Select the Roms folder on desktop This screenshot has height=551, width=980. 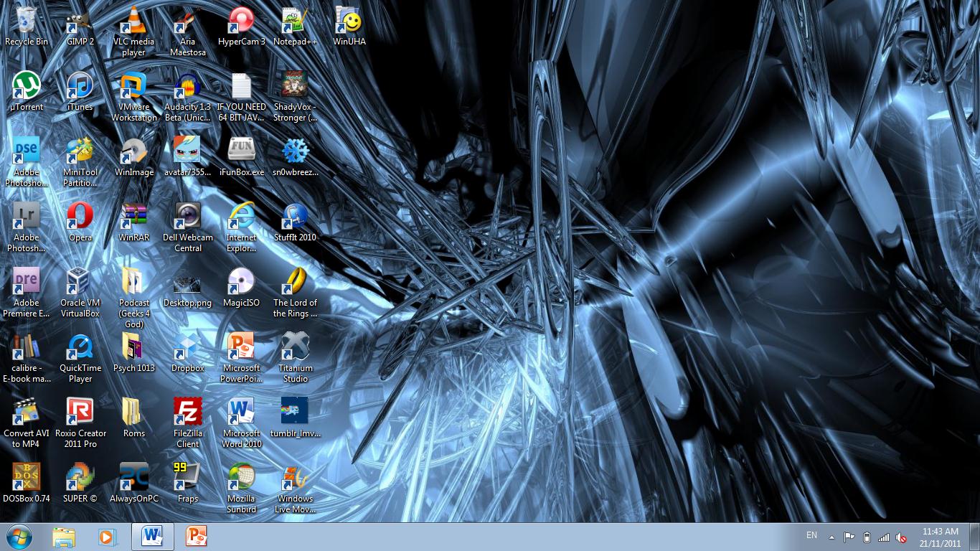(133, 413)
